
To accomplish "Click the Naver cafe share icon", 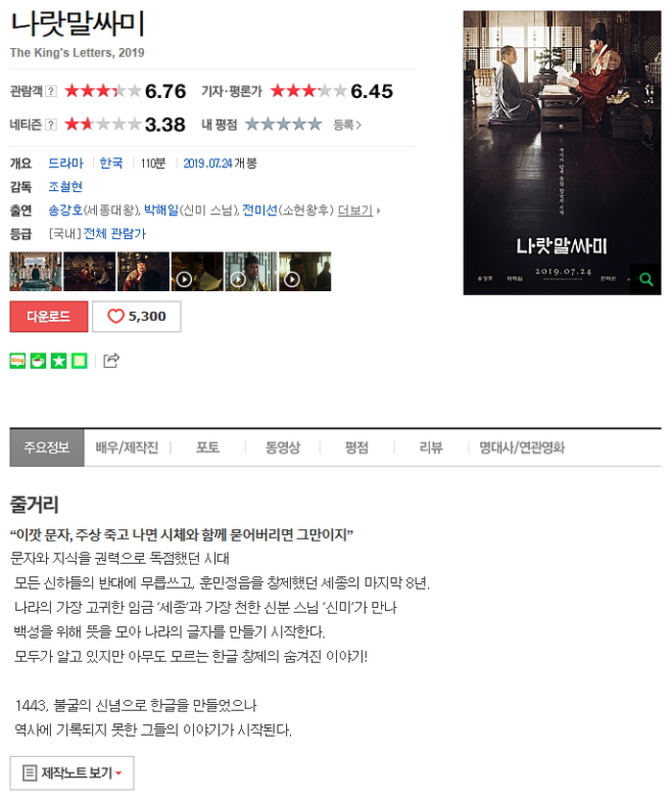I will coord(38,361).
